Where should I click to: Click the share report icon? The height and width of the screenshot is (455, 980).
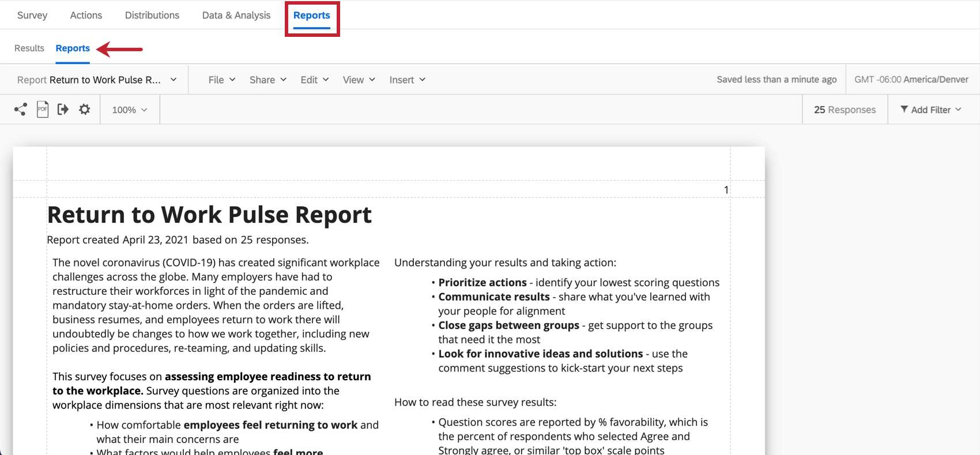tap(21, 109)
